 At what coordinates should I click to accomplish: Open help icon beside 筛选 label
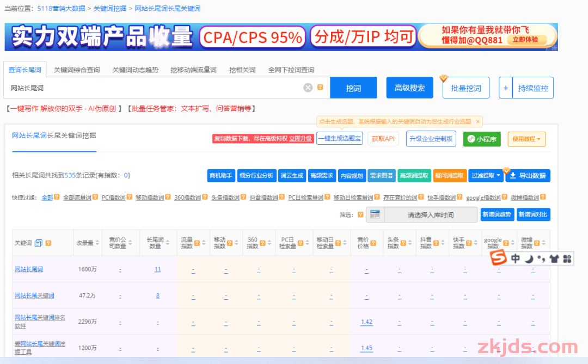(360, 215)
